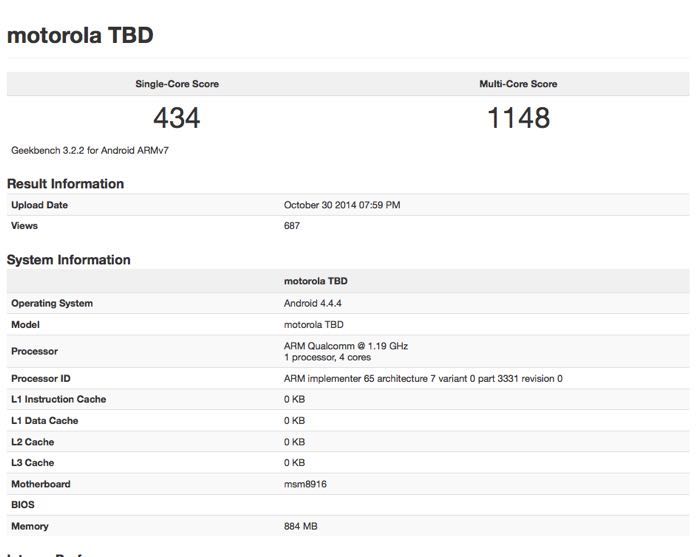Select the L1 Instruction Cache row label
The width and height of the screenshot is (700, 557).
pyautogui.click(x=58, y=400)
